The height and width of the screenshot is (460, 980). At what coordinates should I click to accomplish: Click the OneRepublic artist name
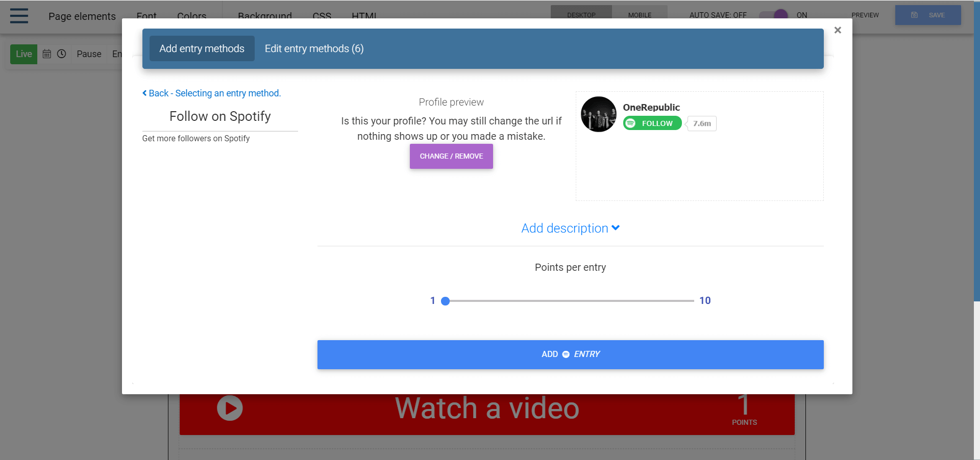pyautogui.click(x=651, y=107)
